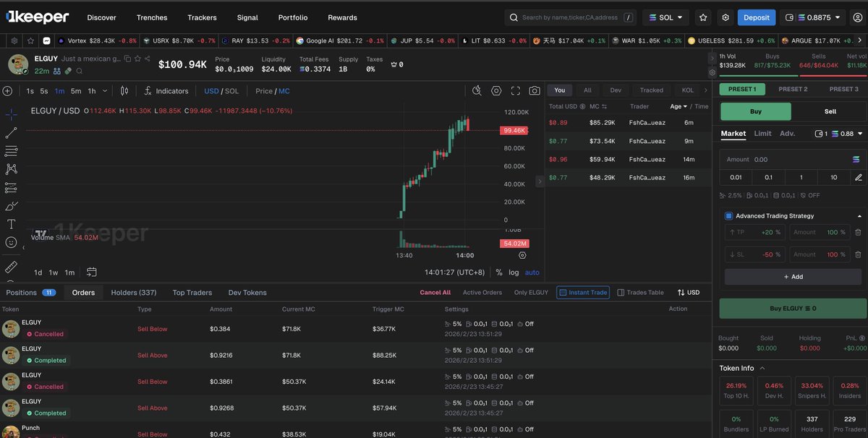
Task: Add a new chart pane plus icon
Action: (x=7, y=91)
